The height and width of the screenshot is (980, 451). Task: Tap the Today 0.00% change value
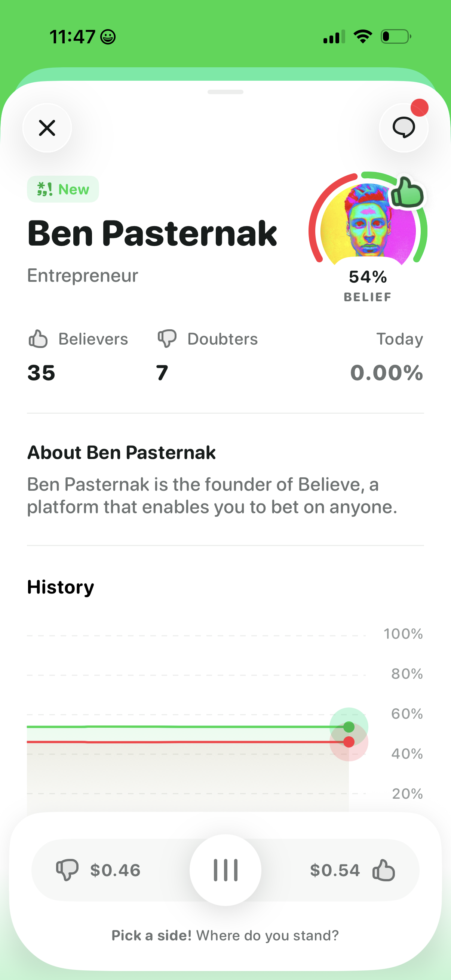click(x=386, y=372)
